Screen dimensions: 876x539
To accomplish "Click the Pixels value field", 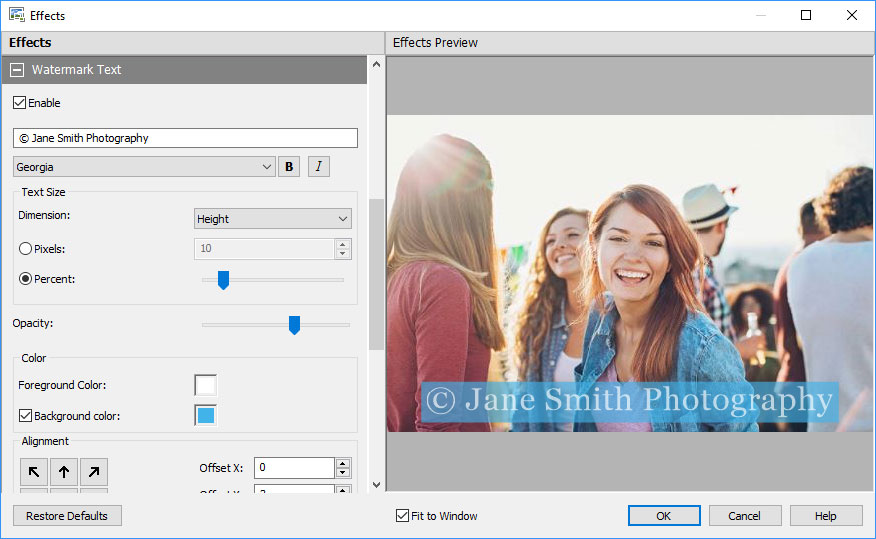I will click(264, 249).
